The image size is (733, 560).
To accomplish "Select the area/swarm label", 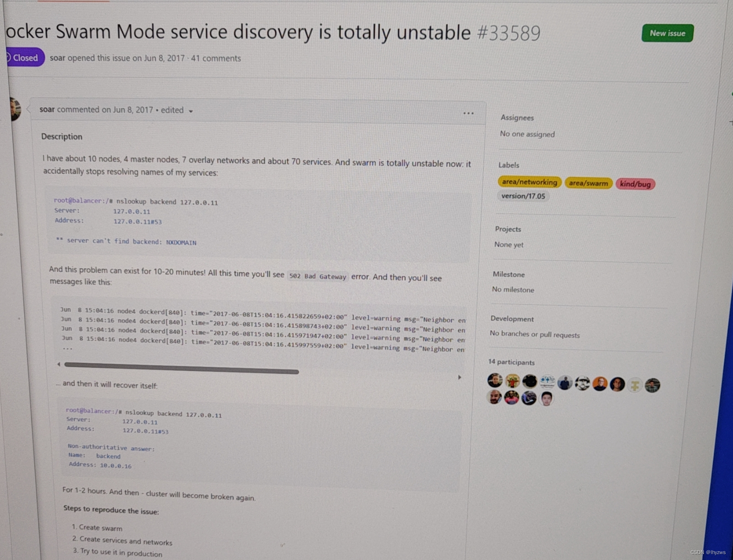I will [588, 183].
